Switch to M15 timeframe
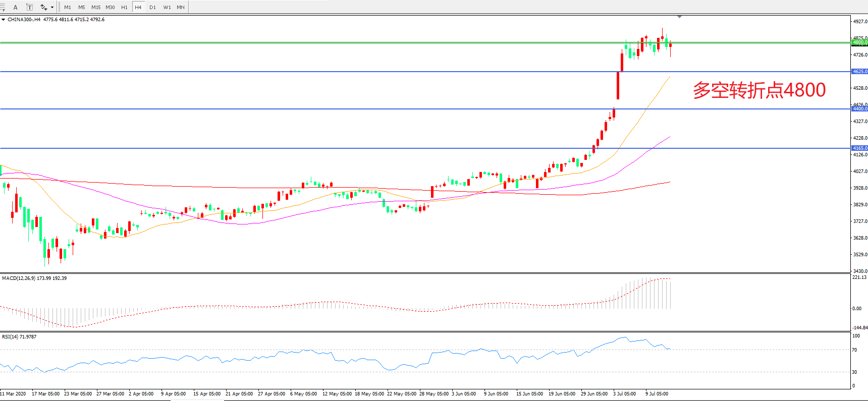Screen dimensions: 868x401 [95, 7]
